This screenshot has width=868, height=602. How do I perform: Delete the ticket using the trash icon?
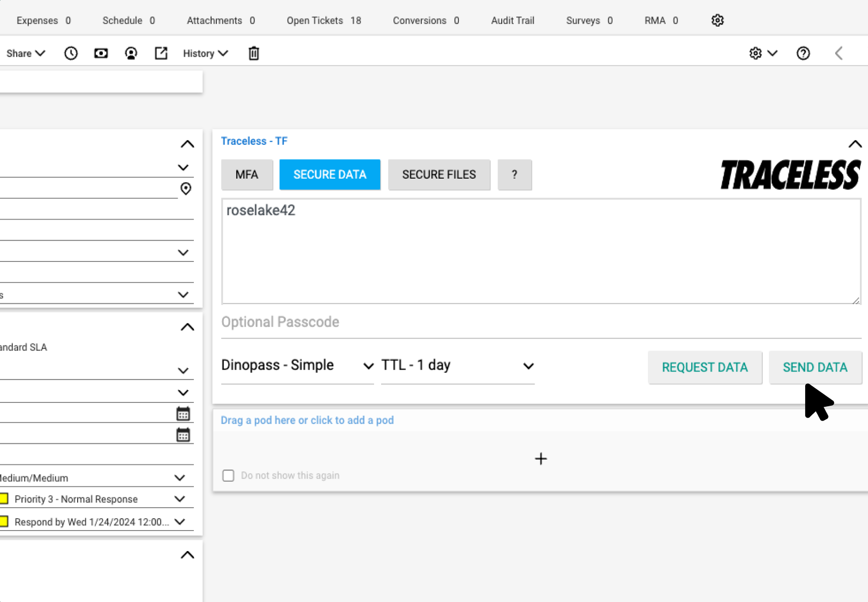coord(254,53)
